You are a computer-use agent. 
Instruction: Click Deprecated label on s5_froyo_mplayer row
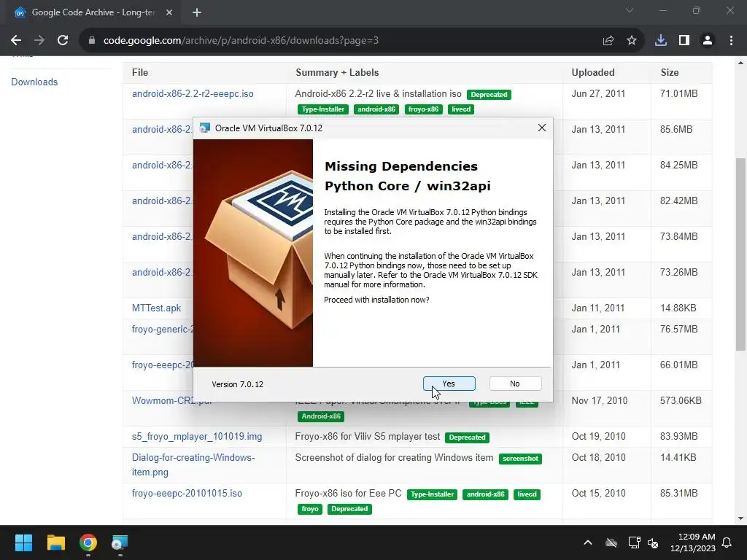(467, 437)
